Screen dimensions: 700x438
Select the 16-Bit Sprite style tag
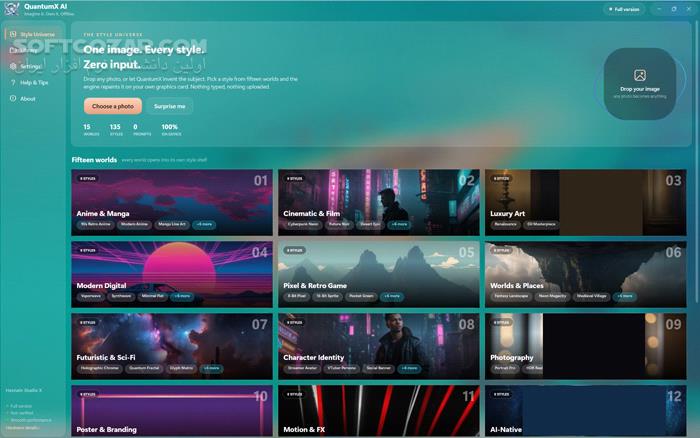[327, 296]
